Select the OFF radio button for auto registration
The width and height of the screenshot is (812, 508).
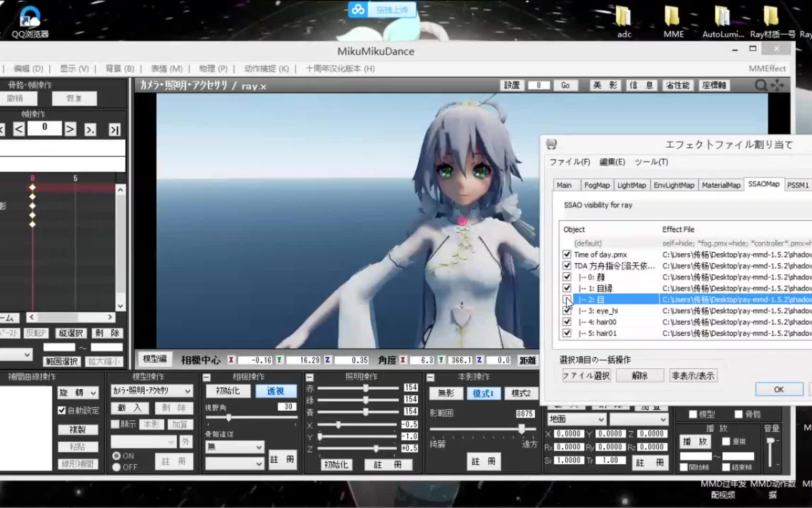[116, 467]
